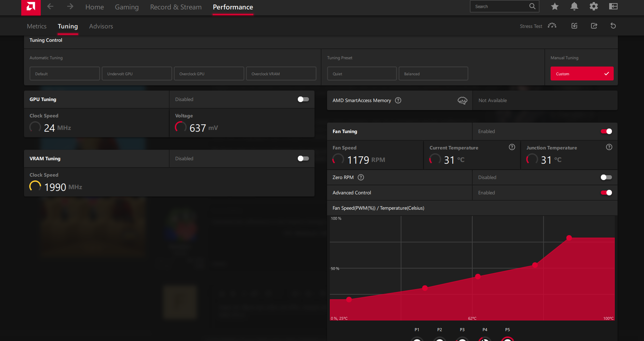Image resolution: width=644 pixels, height=341 pixels.
Task: Click the second fan curve point
Action: point(425,288)
